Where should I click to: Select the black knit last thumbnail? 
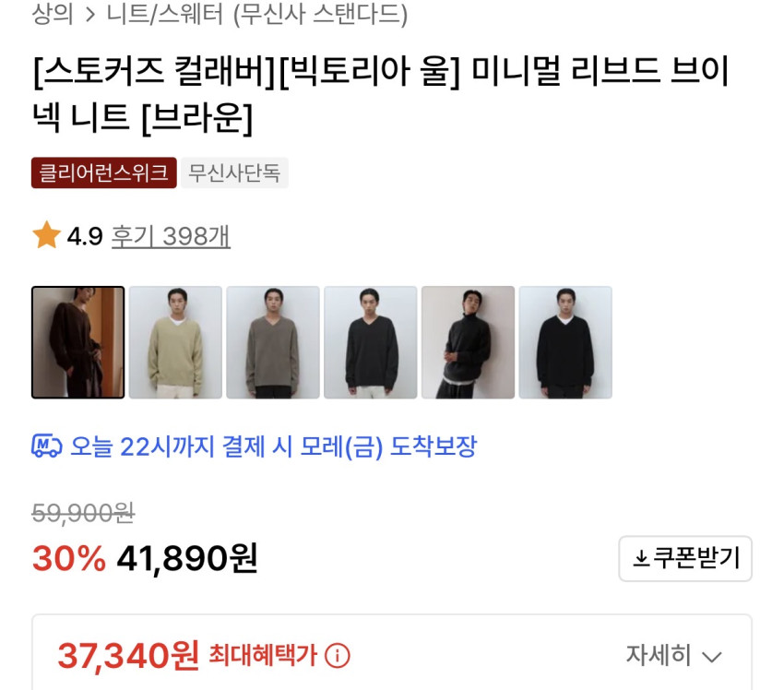click(x=565, y=342)
